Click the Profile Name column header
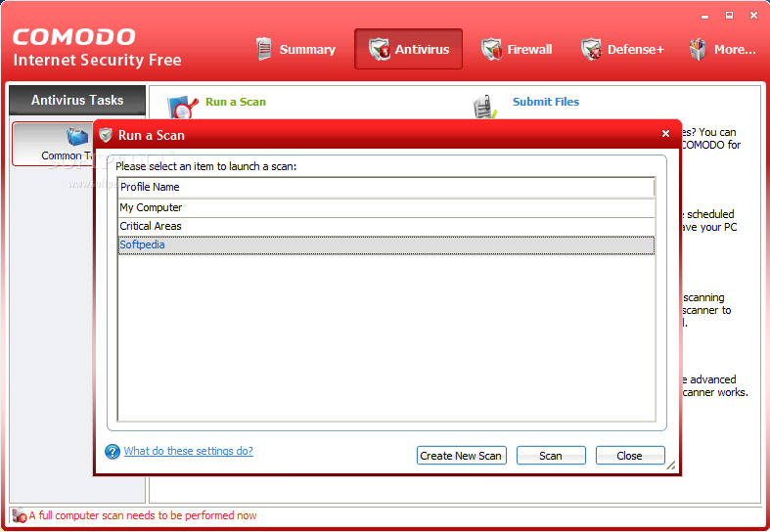The image size is (770, 532). (x=386, y=187)
